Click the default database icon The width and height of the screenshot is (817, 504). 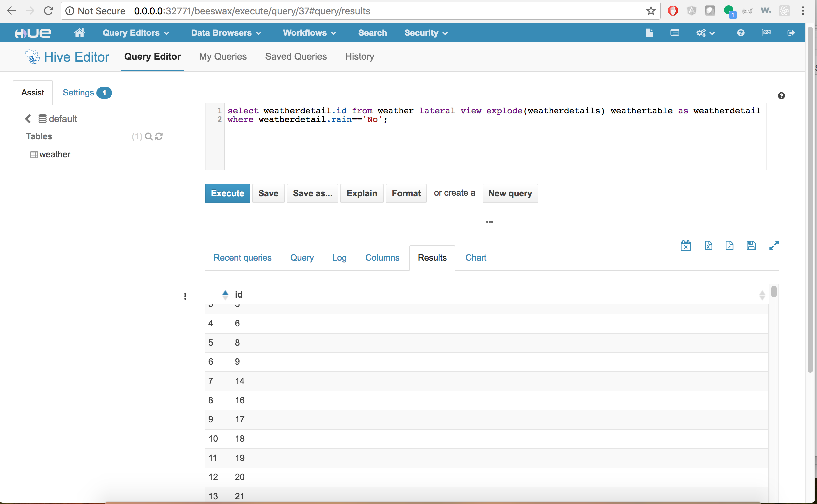(42, 119)
